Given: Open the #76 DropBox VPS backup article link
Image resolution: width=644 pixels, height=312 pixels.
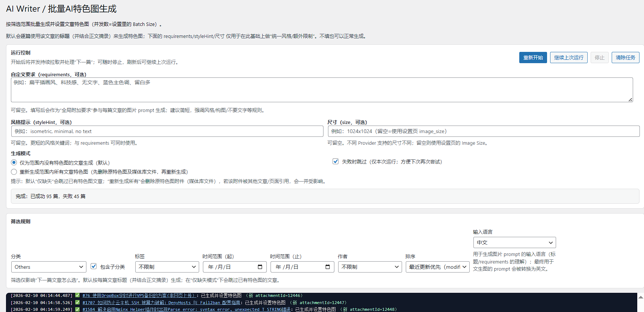Looking at the screenshot, I should click(x=139, y=295).
